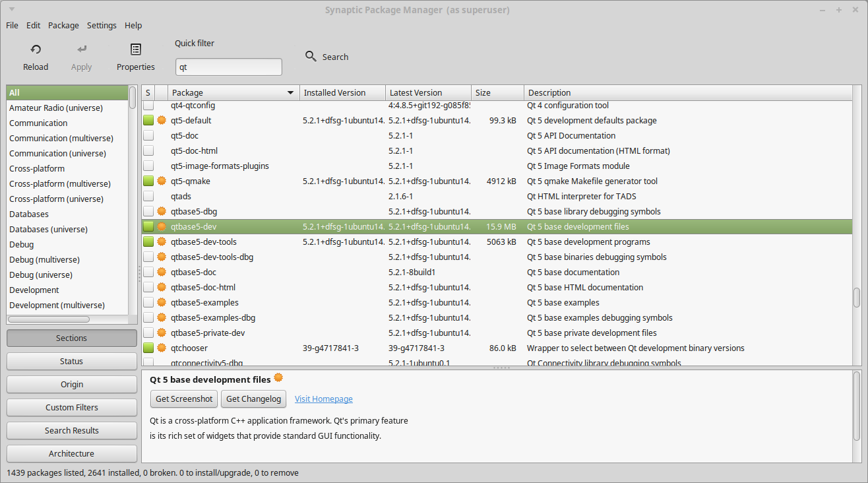Mark the qt5-doc-html package checkbox
The image size is (868, 483).
(148, 151)
